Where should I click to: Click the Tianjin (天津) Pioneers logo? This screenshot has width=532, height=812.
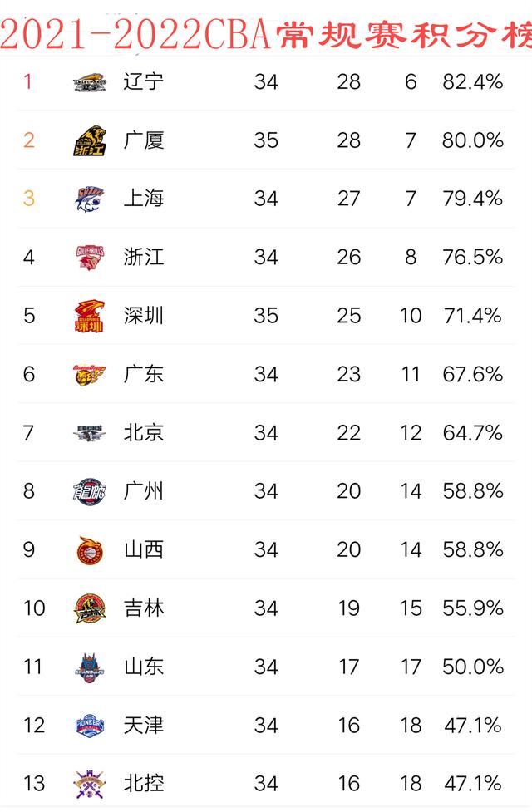90,726
